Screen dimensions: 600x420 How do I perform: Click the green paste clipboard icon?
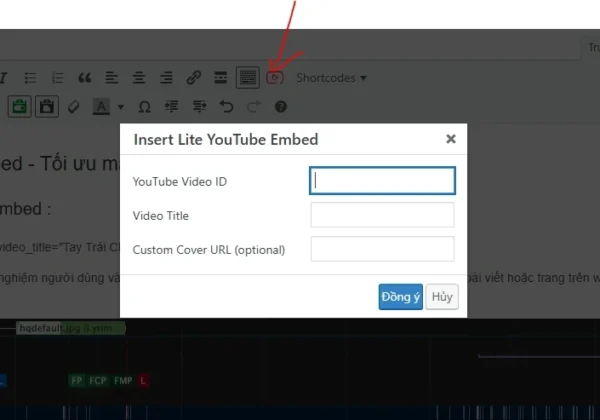(20, 106)
